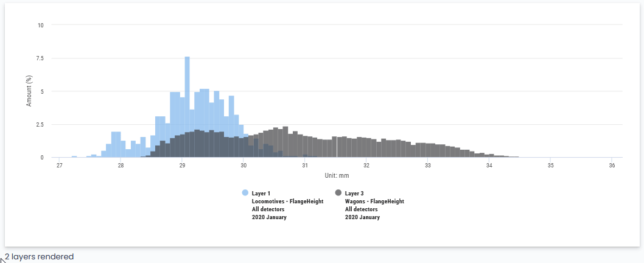
Task: Click the y-axis tick label 7.5
Action: click(x=40, y=58)
